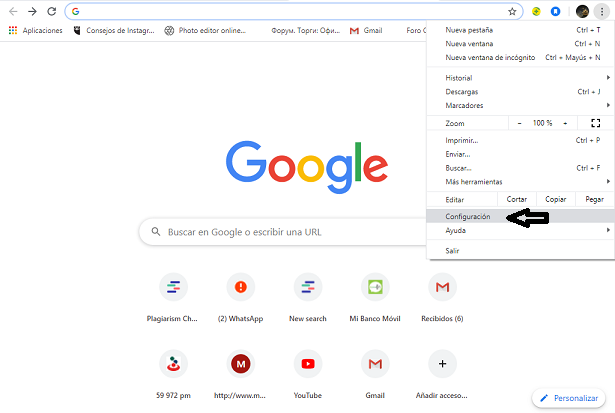Select Nueva ventana menu entry
Image resolution: width=615 pixels, height=413 pixels.
(520, 44)
